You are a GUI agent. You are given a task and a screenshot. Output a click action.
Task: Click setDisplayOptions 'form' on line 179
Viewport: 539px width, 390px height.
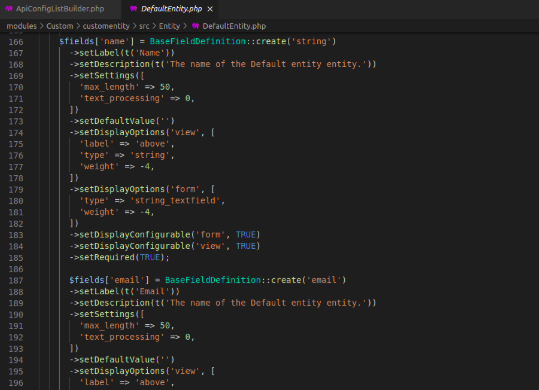[x=140, y=189]
